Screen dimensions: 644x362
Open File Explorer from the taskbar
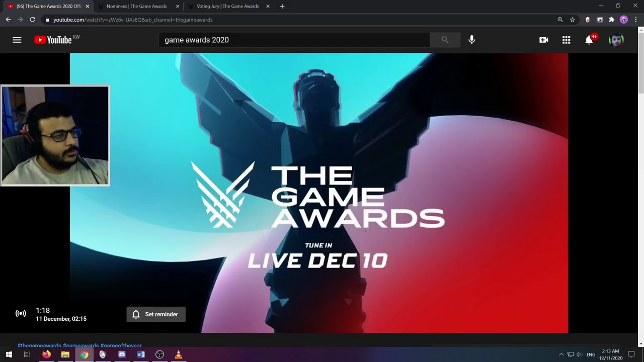(x=65, y=354)
